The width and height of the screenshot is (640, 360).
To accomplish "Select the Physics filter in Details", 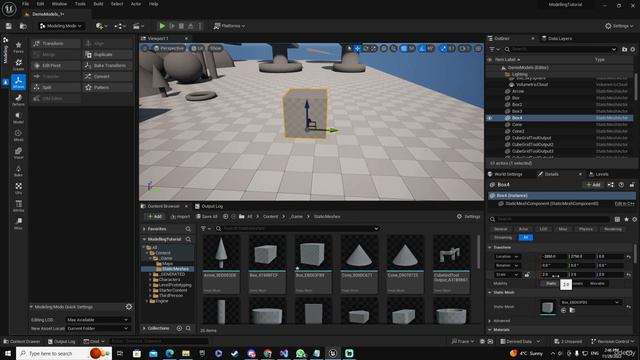I will point(585,229).
